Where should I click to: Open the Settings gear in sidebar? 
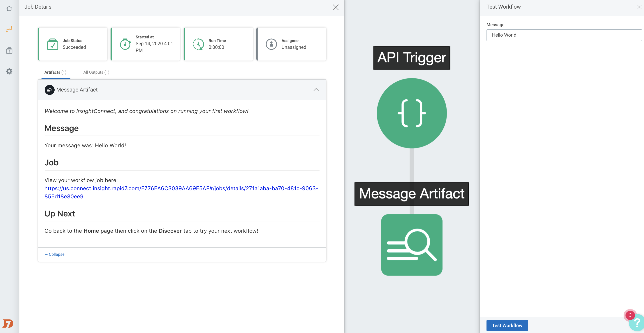[x=9, y=71]
